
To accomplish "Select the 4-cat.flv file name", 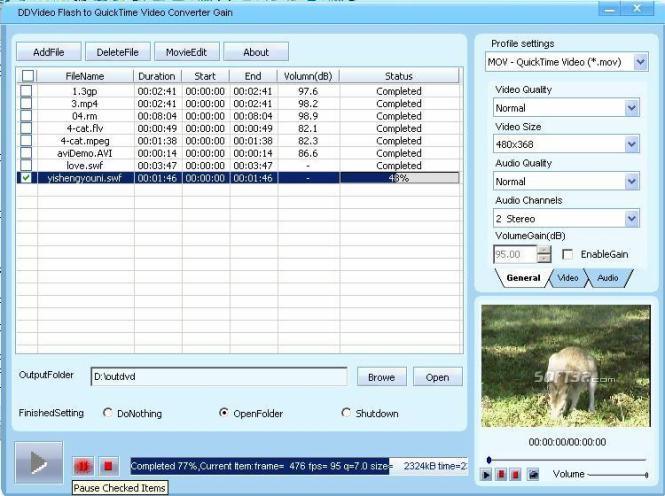I will [85, 128].
